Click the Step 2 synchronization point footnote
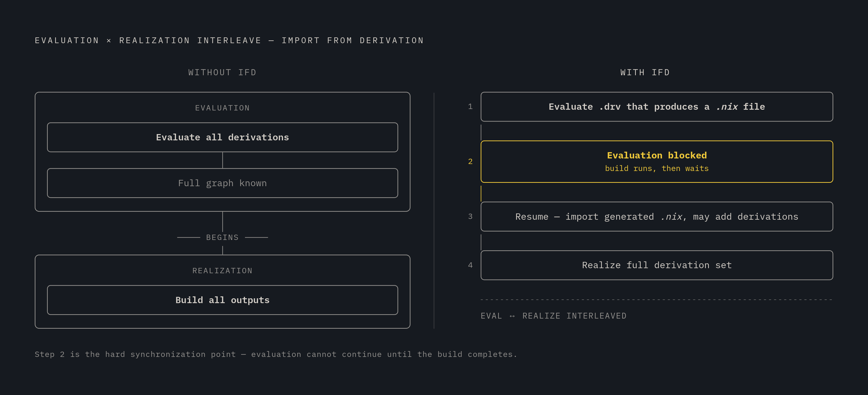 click(276, 354)
